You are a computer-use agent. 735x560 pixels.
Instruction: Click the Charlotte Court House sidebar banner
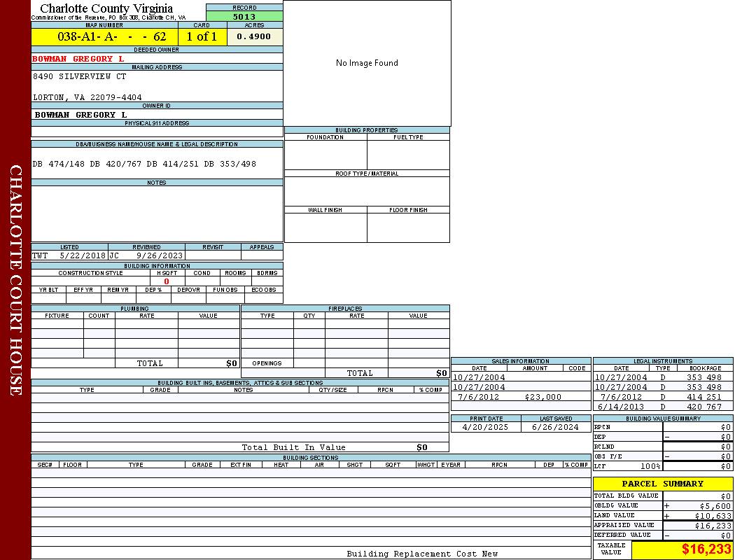(15, 280)
